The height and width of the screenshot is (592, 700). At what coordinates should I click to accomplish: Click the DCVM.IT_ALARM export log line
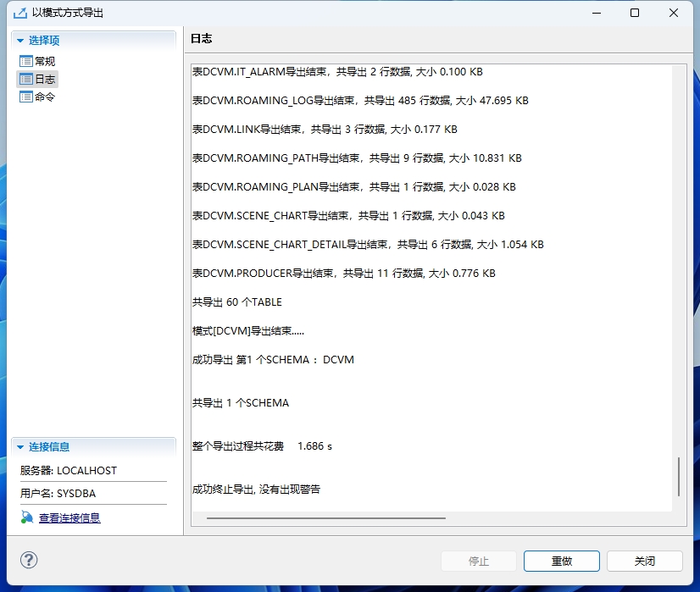point(337,72)
